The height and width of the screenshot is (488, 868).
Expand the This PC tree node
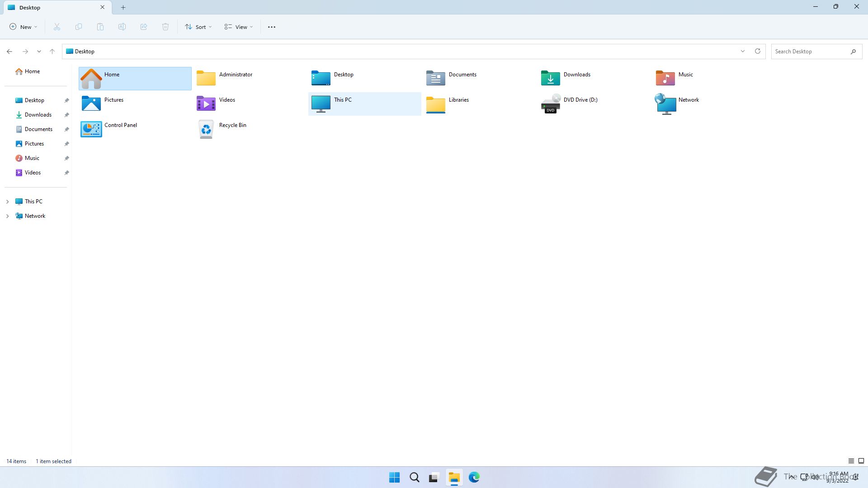coord(7,202)
